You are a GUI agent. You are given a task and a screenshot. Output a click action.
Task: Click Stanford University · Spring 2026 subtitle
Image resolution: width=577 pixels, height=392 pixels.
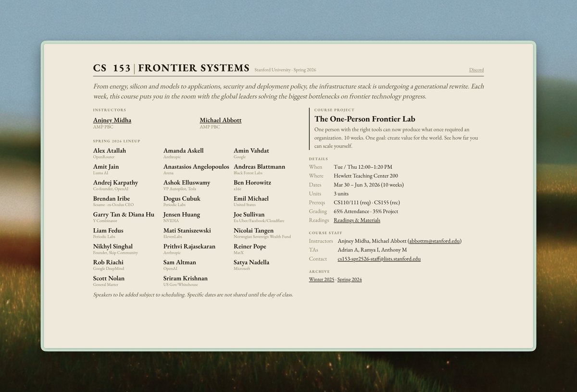[x=285, y=70]
